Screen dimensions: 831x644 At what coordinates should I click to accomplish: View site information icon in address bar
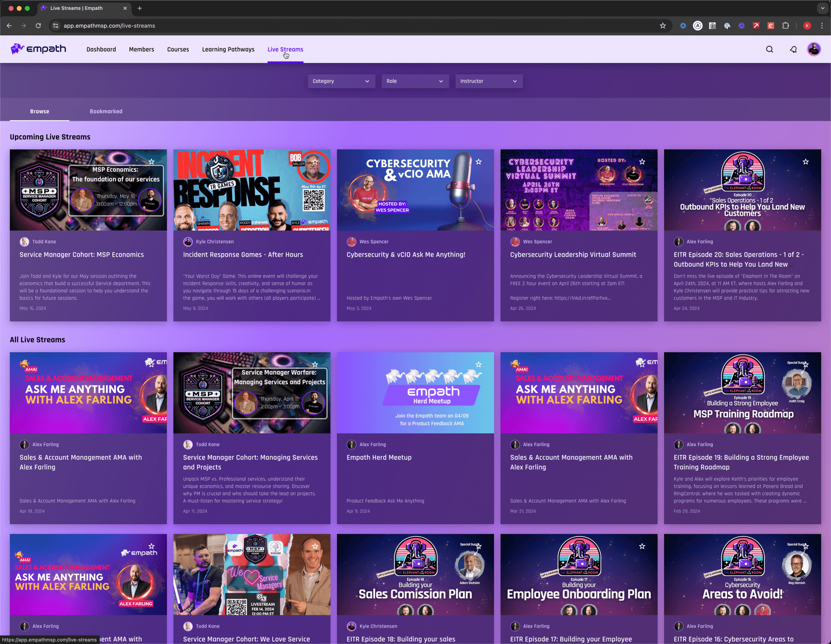56,26
